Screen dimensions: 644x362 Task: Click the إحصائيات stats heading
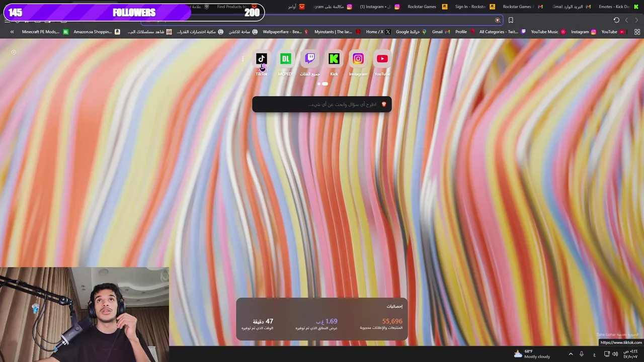coord(394,306)
